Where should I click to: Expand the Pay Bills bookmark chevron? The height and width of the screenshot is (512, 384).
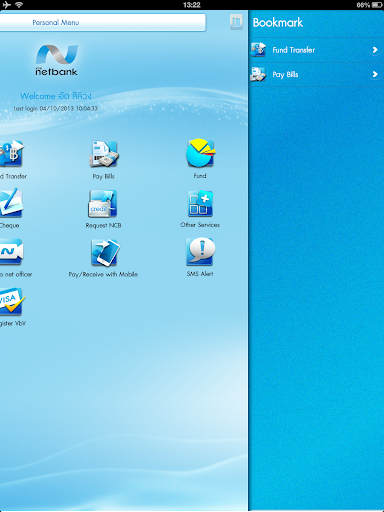coord(375,74)
